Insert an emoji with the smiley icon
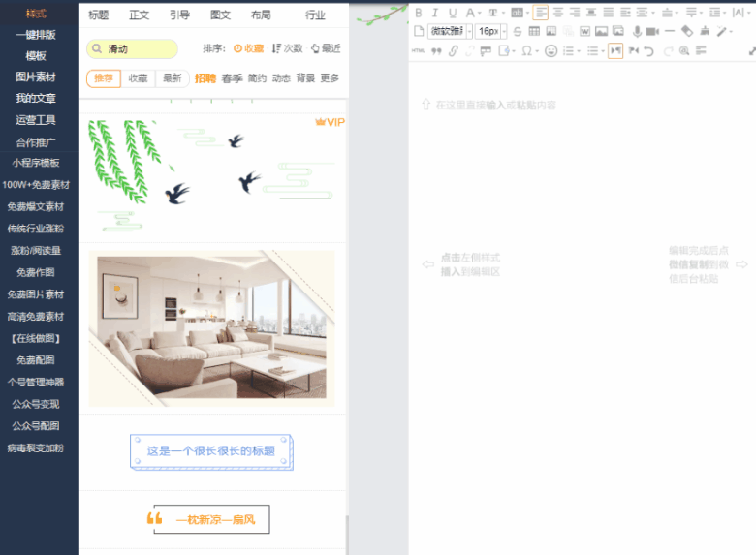Screen dimensions: 756x555 551,51
